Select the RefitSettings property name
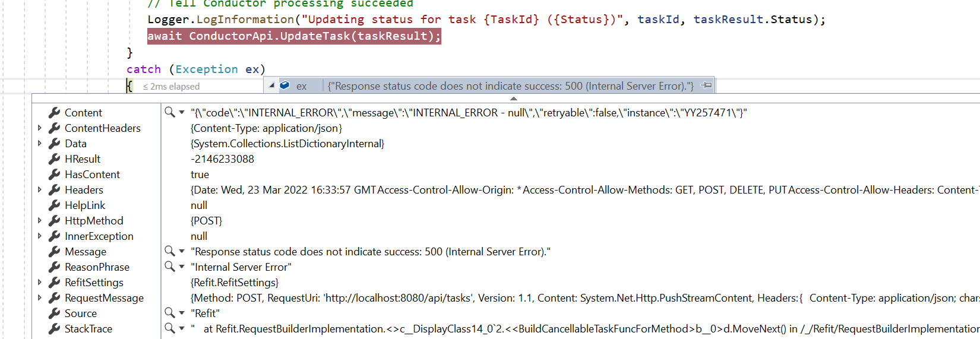The width and height of the screenshot is (980, 339). point(94,282)
